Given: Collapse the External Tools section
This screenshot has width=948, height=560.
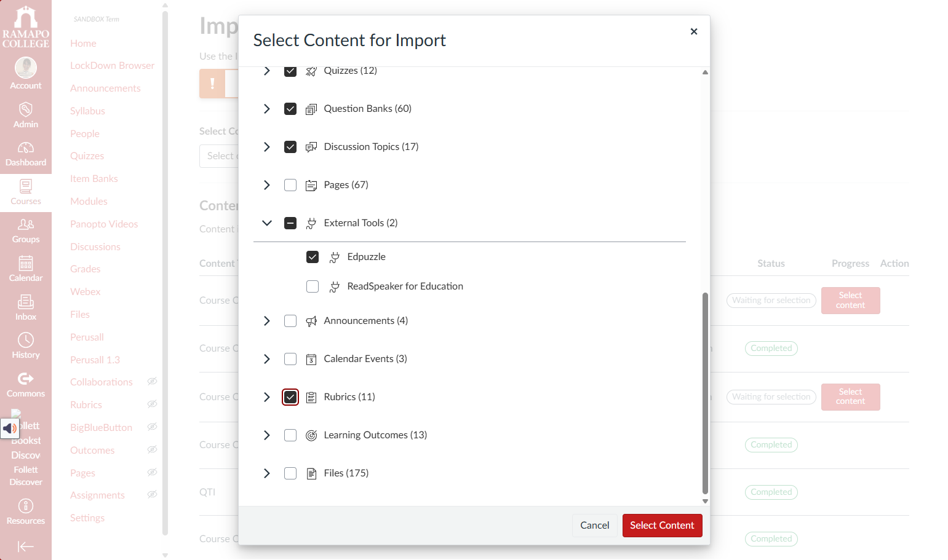Looking at the screenshot, I should (x=267, y=223).
